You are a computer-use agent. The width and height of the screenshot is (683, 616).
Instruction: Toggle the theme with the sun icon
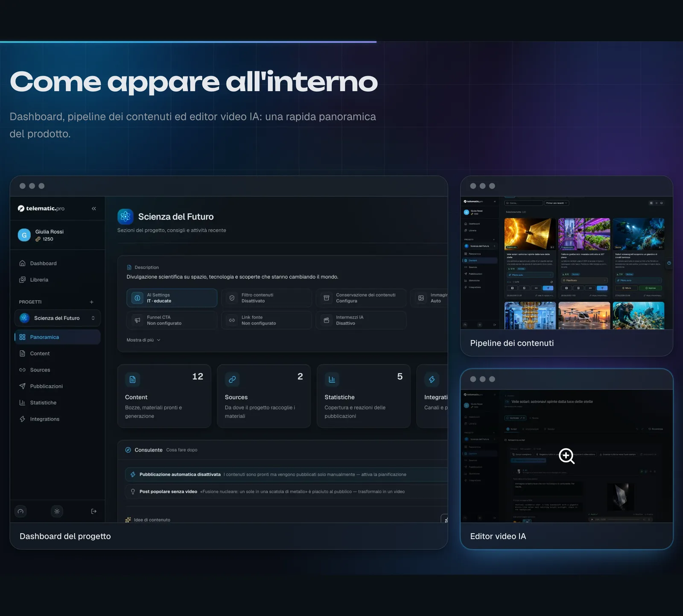click(x=57, y=511)
